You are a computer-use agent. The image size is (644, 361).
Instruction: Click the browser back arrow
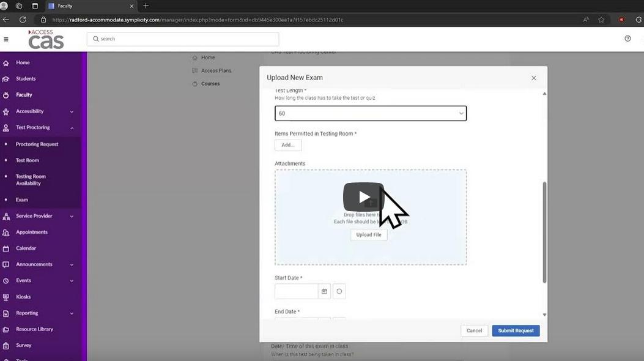(x=6, y=20)
